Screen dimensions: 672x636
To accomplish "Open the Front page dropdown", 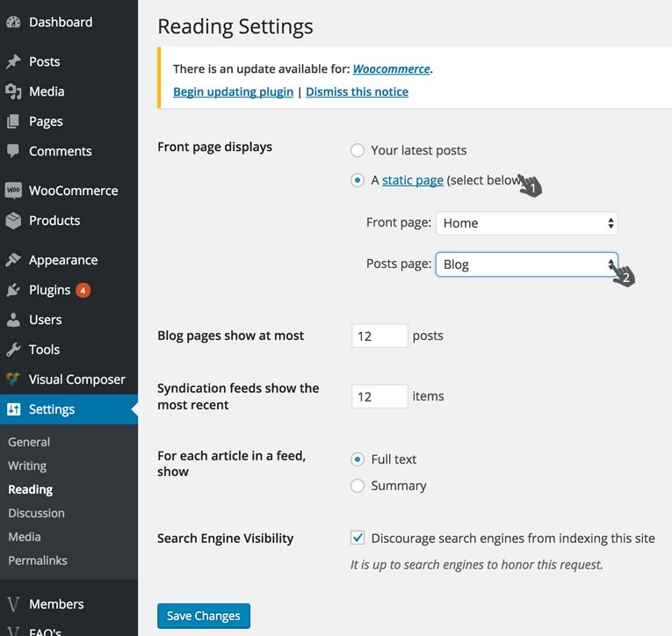I will pyautogui.click(x=526, y=223).
